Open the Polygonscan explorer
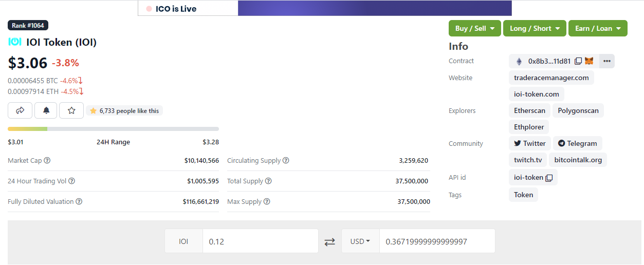Viewport: 644px width, 265px height. pos(578,111)
